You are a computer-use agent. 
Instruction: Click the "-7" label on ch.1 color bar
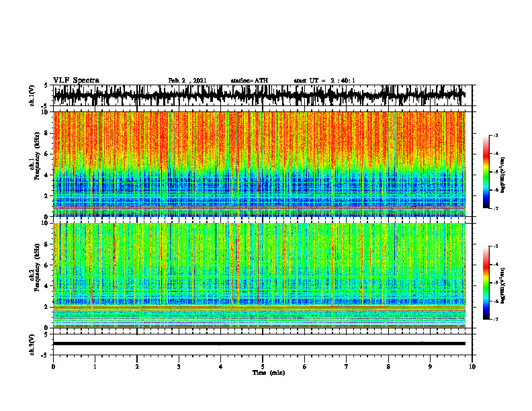(x=495, y=208)
